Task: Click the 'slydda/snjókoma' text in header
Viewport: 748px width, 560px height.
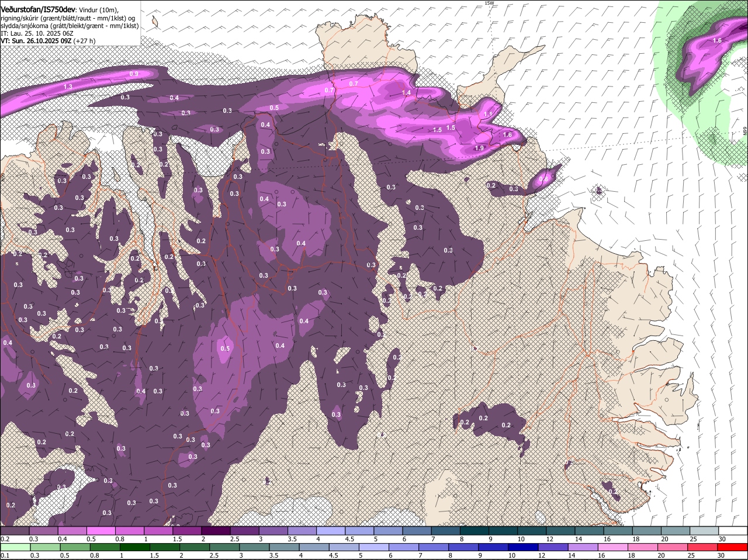Action: [x=23, y=26]
